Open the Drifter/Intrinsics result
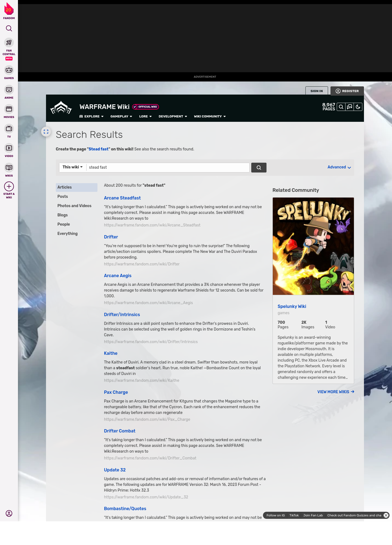392x545 pixels. click(122, 314)
